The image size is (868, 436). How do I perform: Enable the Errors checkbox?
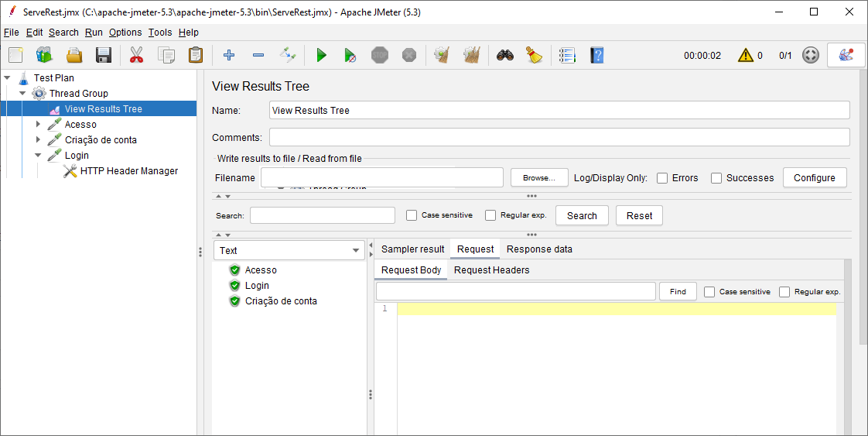662,178
